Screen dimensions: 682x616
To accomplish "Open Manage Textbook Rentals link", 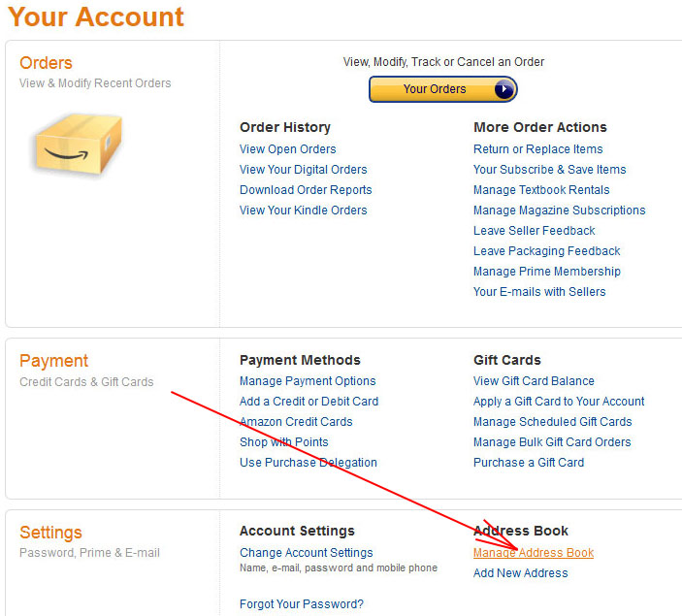I will coord(541,190).
